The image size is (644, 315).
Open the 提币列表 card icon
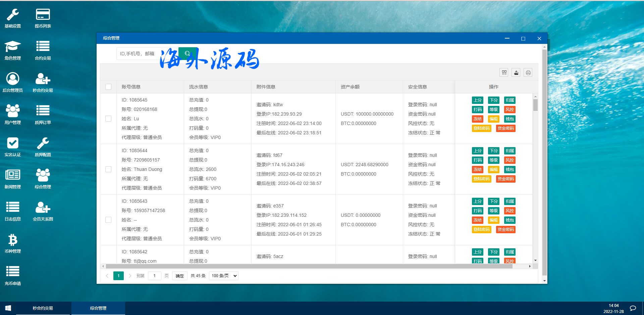click(x=43, y=18)
